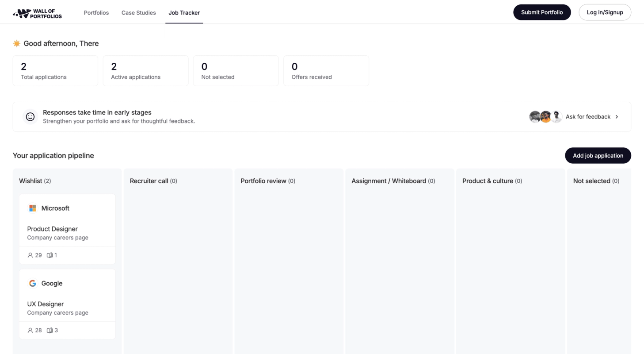Open the Microsoft Product Designer card
Viewport: 644px width, 354px height.
pyautogui.click(x=67, y=229)
